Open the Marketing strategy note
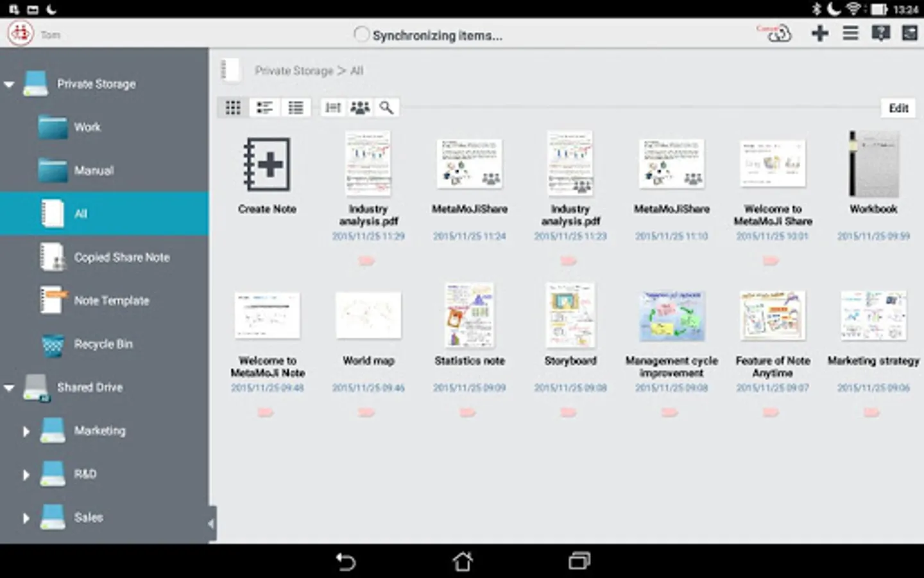This screenshot has width=924, height=578. [x=874, y=315]
